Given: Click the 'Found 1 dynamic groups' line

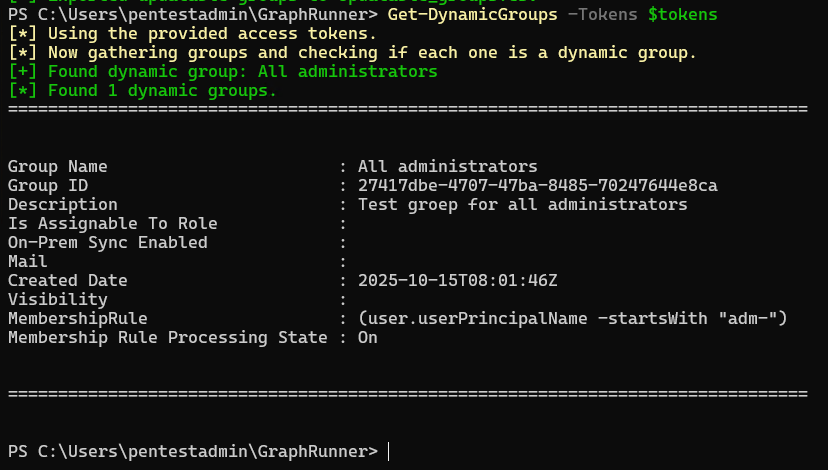Looking at the screenshot, I should (x=142, y=91).
